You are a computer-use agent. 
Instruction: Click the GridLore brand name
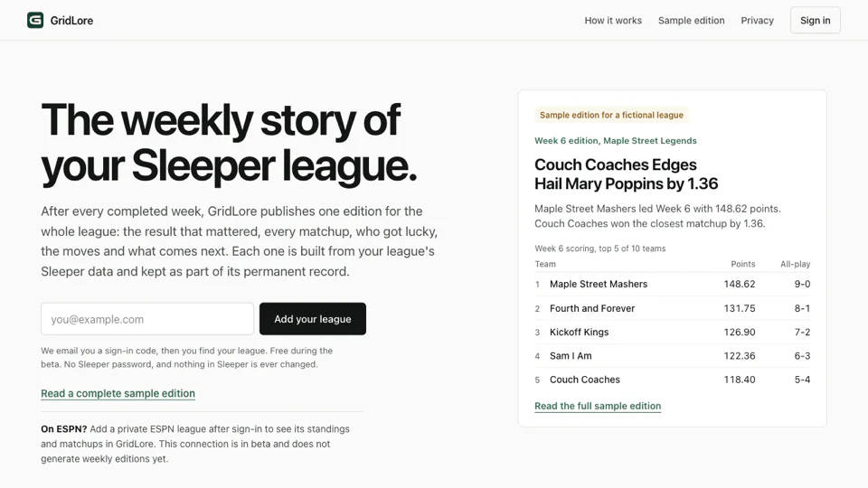coord(71,21)
